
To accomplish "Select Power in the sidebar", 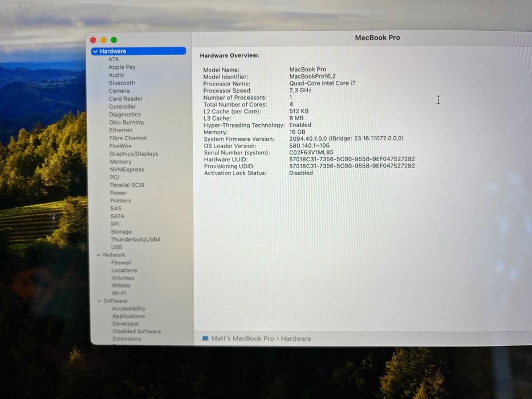I will pos(118,193).
